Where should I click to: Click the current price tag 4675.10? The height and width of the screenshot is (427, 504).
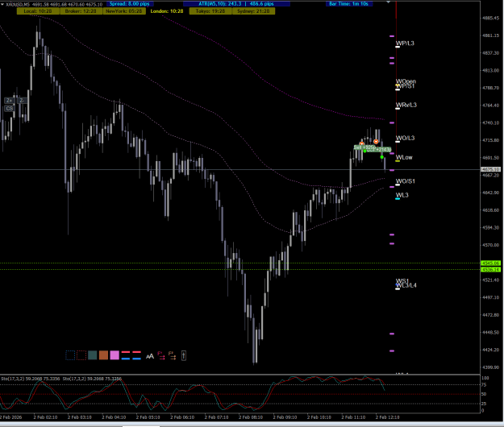[491, 169]
